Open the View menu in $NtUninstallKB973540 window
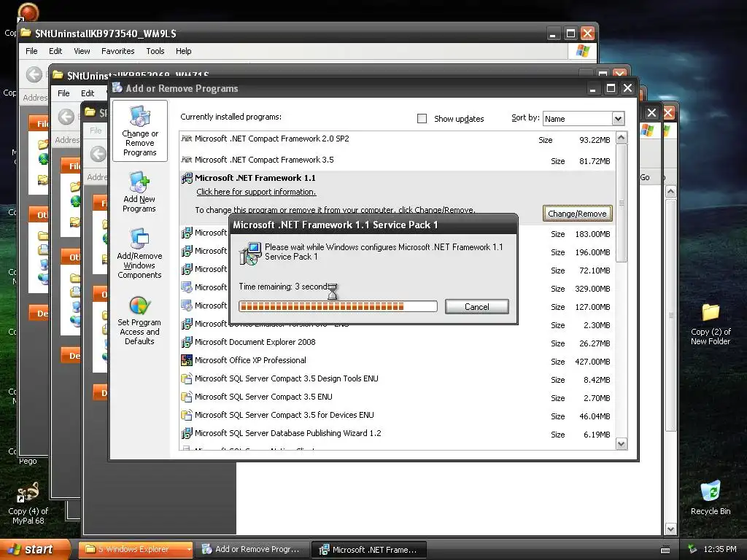Screen dimensions: 747x560 (x=82, y=51)
